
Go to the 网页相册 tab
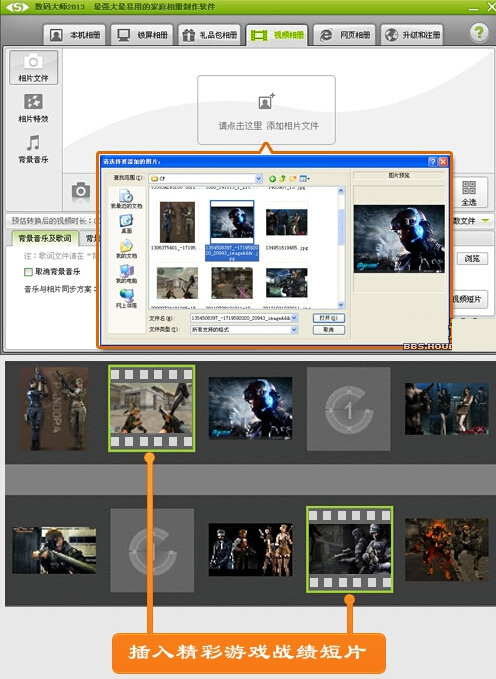click(x=344, y=35)
